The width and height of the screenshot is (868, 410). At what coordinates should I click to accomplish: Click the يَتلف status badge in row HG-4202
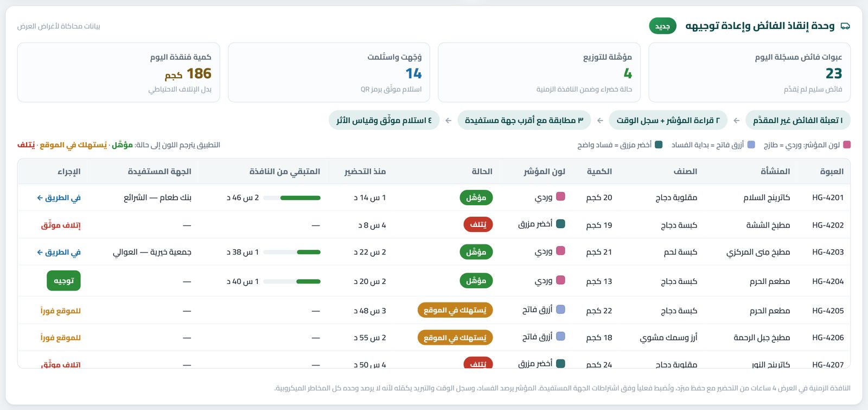478,225
